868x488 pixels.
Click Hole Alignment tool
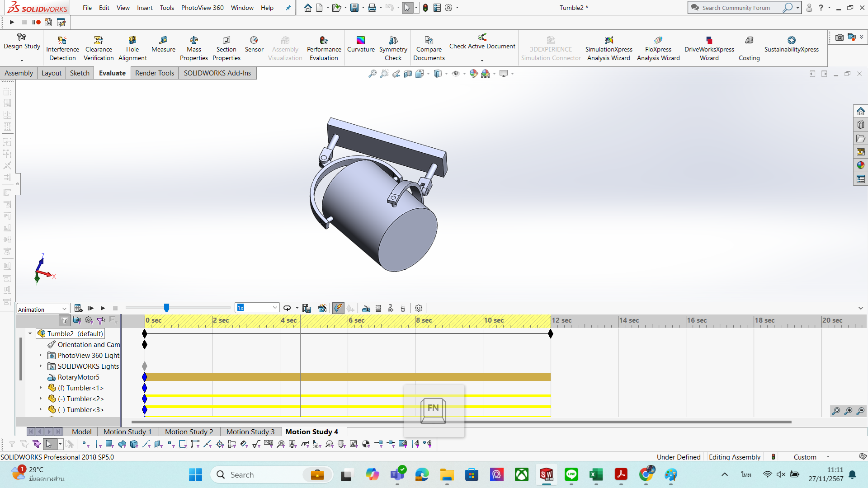pos(132,48)
